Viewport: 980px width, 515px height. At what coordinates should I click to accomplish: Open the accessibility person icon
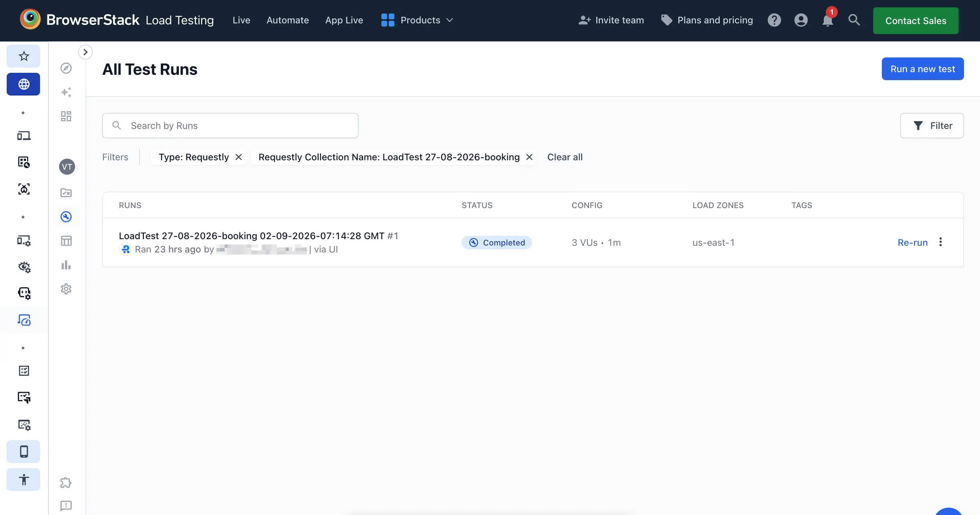[24, 480]
